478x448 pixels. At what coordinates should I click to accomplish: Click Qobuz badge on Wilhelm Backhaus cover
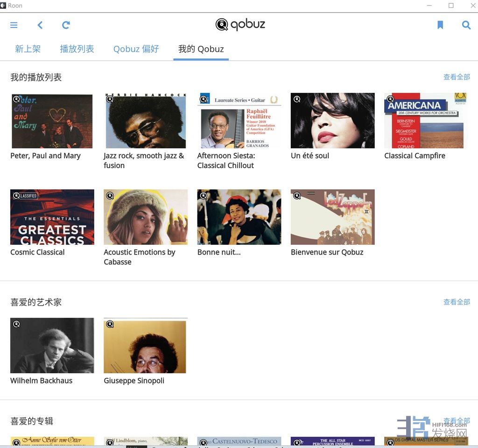[x=17, y=324]
